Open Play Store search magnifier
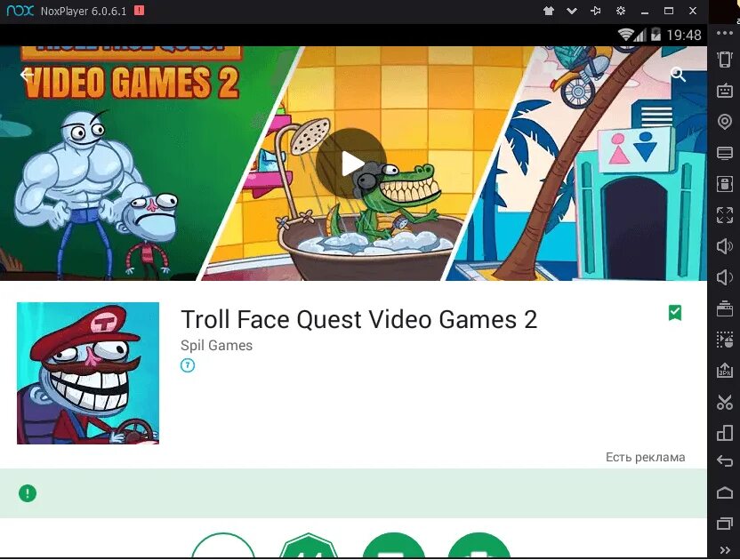This screenshot has height=560, width=740. click(678, 74)
